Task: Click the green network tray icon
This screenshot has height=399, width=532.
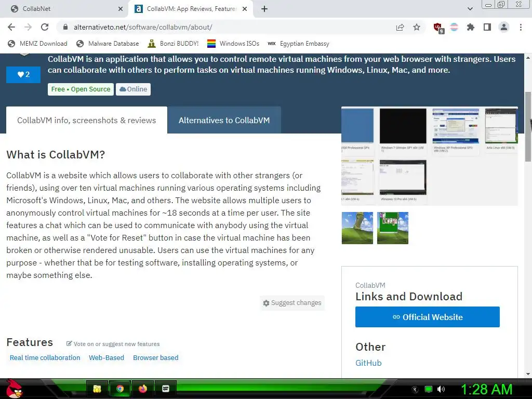Action: point(429,389)
